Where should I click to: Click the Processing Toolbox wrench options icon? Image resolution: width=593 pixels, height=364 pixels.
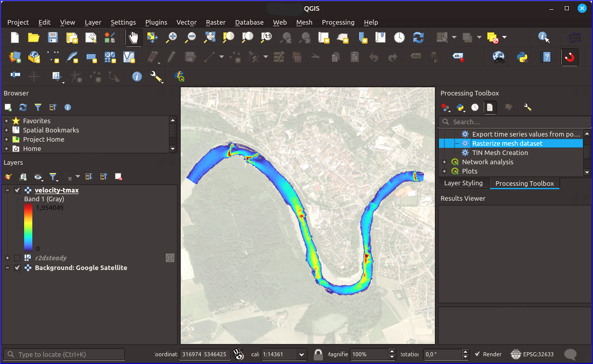click(x=527, y=107)
